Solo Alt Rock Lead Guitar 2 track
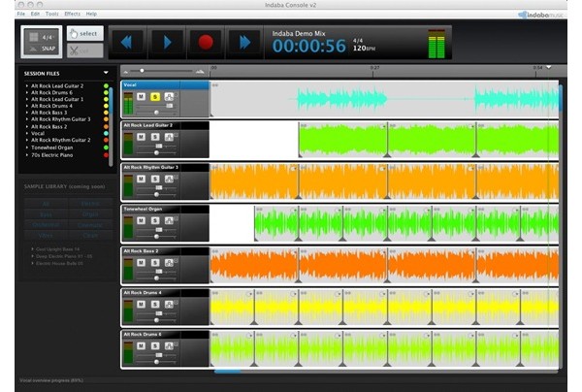 tap(155, 137)
